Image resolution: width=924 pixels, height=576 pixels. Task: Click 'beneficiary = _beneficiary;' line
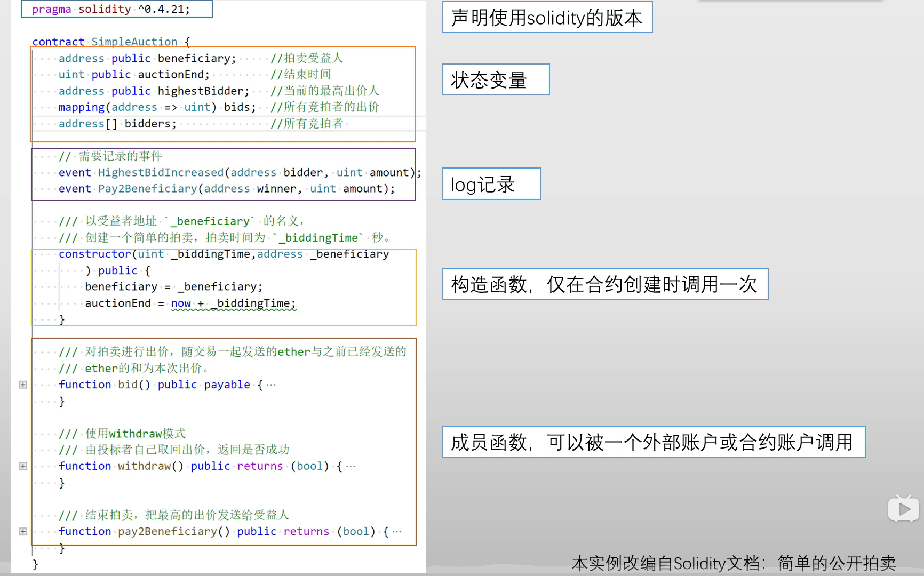174,287
